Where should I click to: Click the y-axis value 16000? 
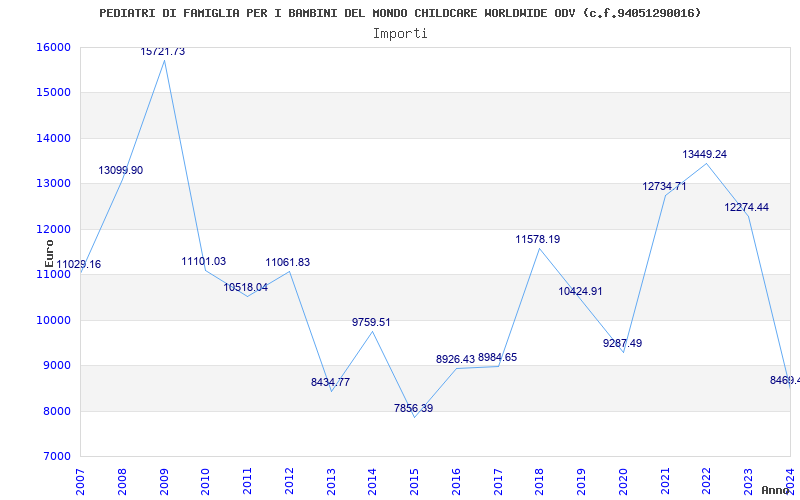pyautogui.click(x=53, y=47)
